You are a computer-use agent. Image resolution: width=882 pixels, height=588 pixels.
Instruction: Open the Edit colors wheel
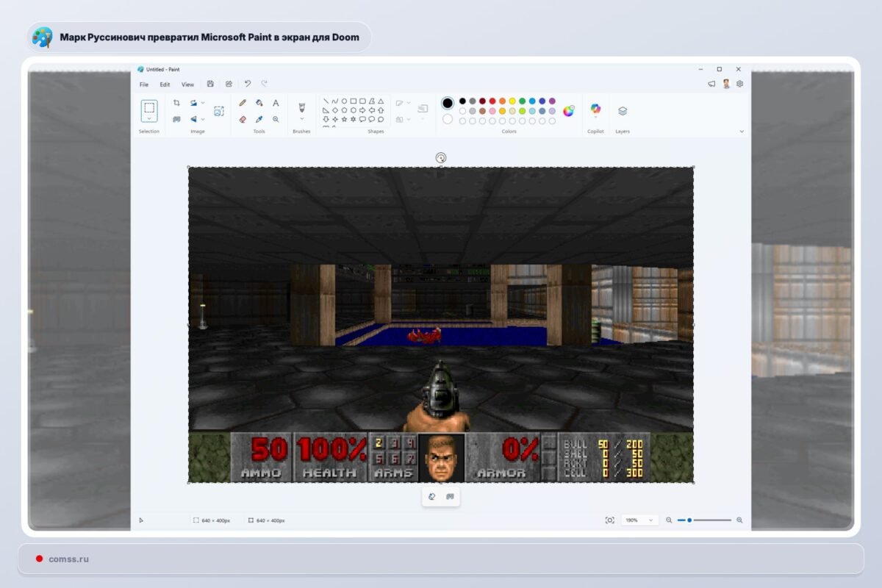(568, 111)
